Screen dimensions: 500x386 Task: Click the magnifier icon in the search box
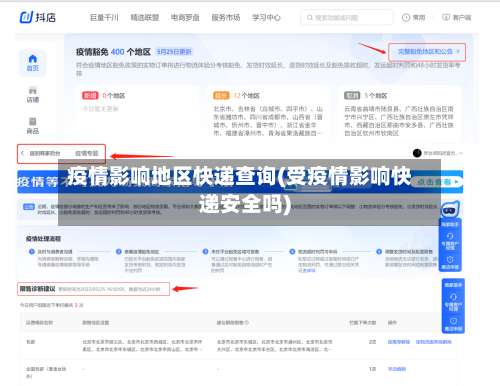point(310,17)
